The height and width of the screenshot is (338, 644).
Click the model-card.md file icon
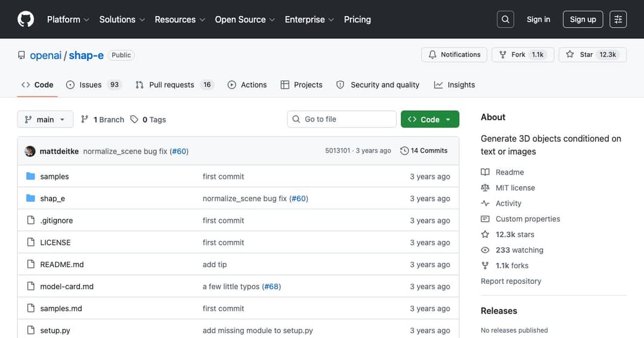tap(31, 286)
